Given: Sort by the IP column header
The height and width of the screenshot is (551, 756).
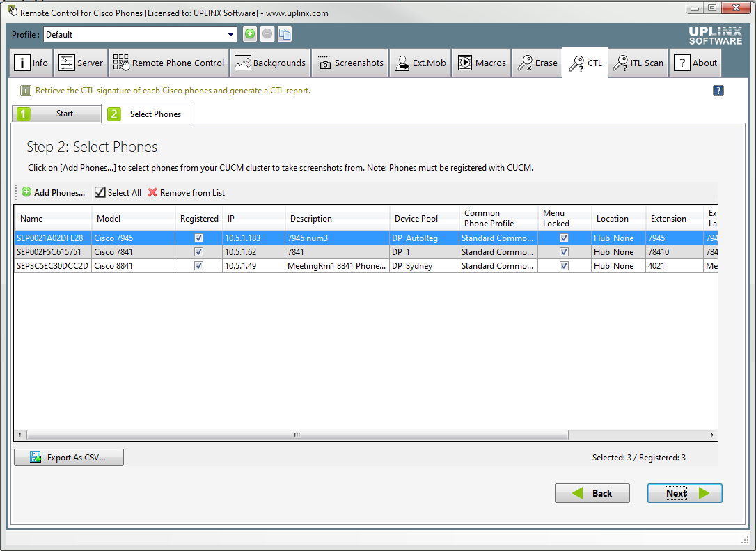Looking at the screenshot, I should (x=253, y=218).
